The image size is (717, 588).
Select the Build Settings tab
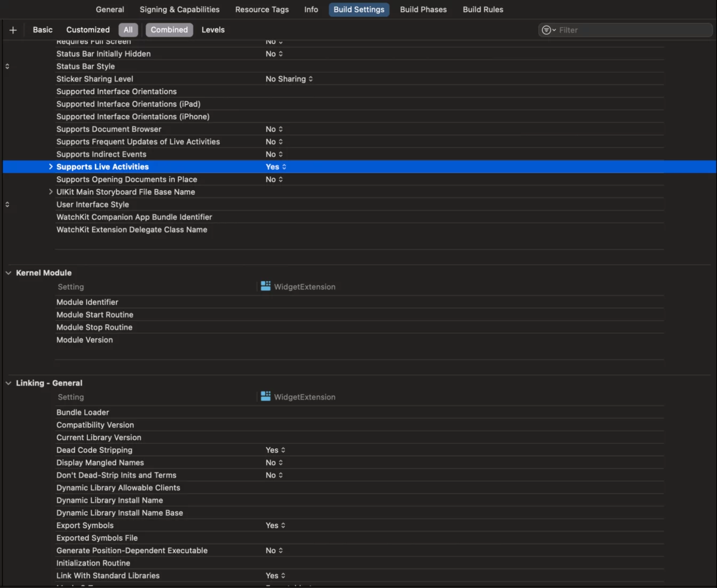click(x=359, y=10)
